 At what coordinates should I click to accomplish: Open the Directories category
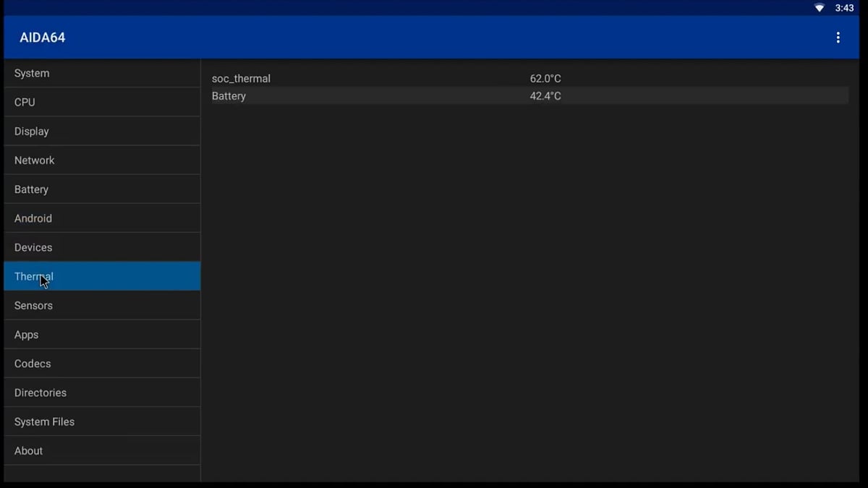[101, 393]
